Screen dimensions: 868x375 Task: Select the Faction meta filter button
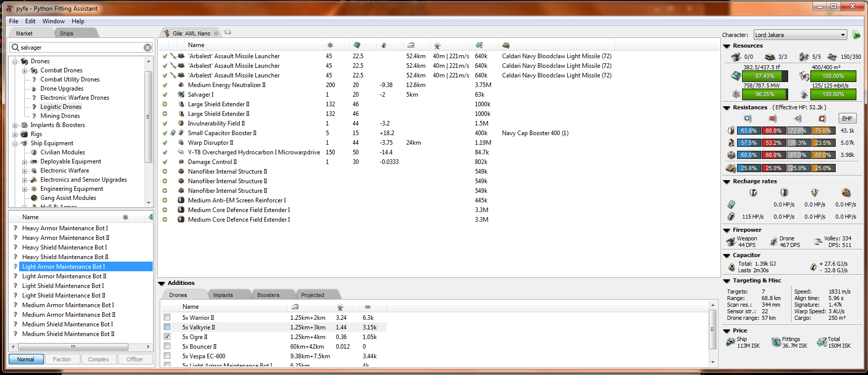62,359
